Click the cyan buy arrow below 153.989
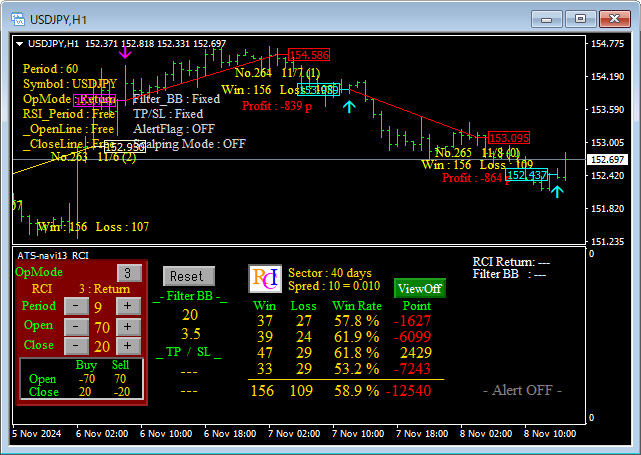 click(349, 107)
